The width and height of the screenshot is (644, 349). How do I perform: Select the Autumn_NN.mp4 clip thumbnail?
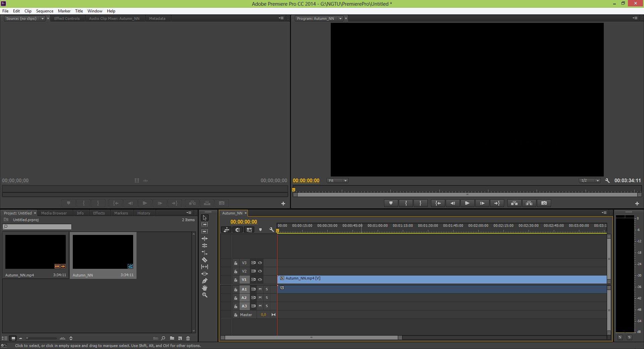click(x=36, y=252)
